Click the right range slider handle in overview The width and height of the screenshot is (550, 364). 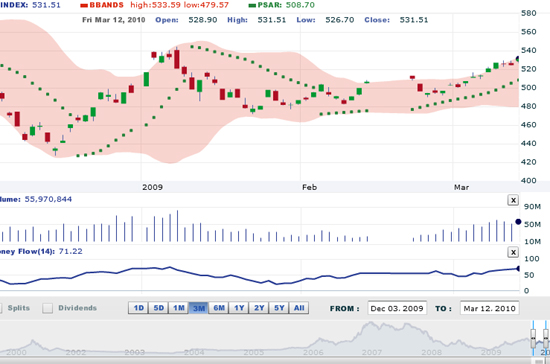(x=546, y=338)
